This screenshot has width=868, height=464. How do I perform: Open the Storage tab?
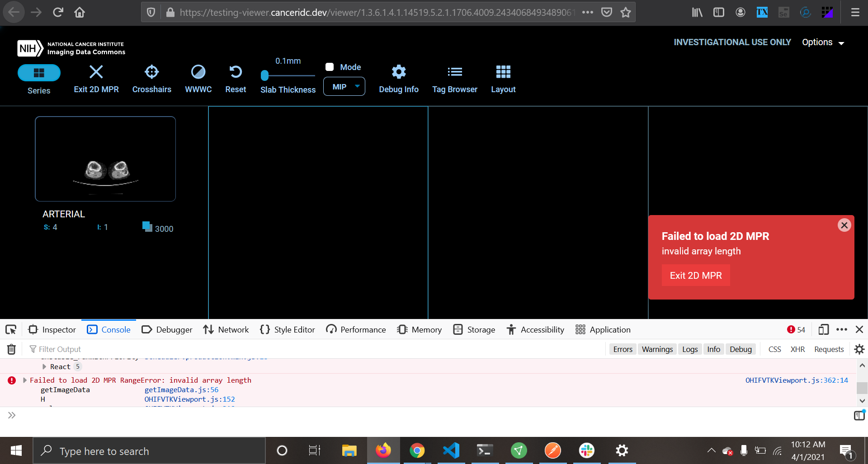click(x=474, y=330)
